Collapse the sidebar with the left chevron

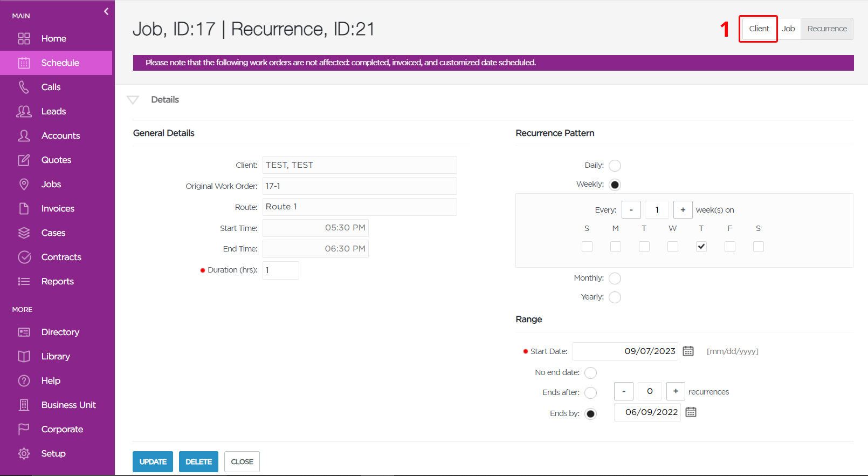(x=106, y=11)
